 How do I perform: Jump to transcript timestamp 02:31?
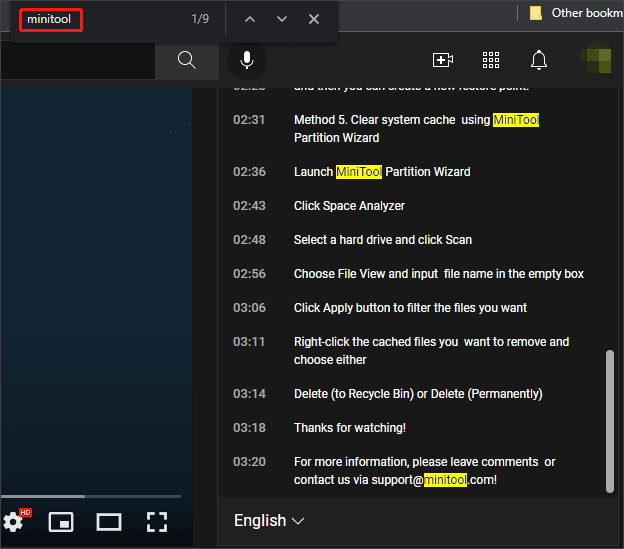point(249,120)
